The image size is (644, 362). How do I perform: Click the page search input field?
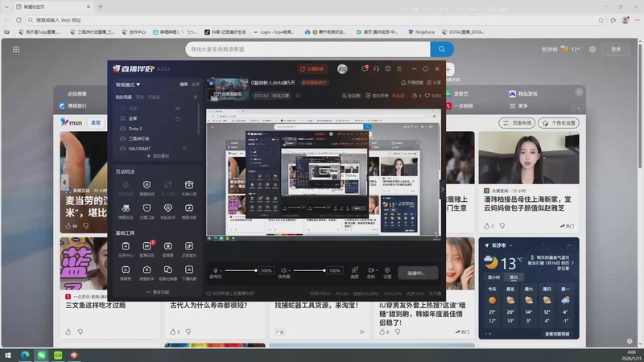point(308,49)
